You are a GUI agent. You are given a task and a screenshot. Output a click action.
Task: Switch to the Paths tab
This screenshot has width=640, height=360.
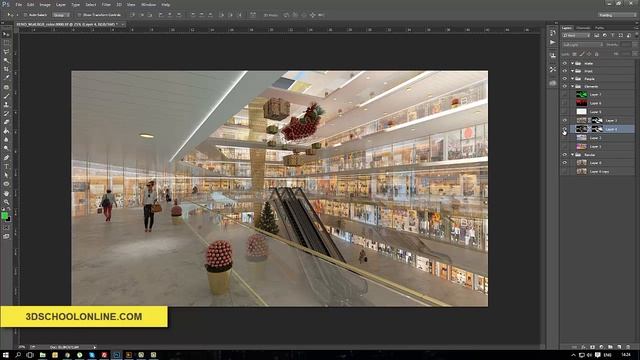click(600, 28)
